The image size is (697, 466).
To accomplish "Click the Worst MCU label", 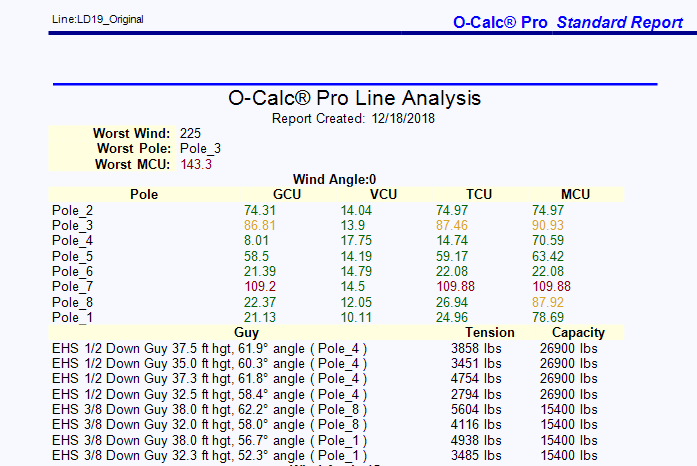I will tap(132, 165).
